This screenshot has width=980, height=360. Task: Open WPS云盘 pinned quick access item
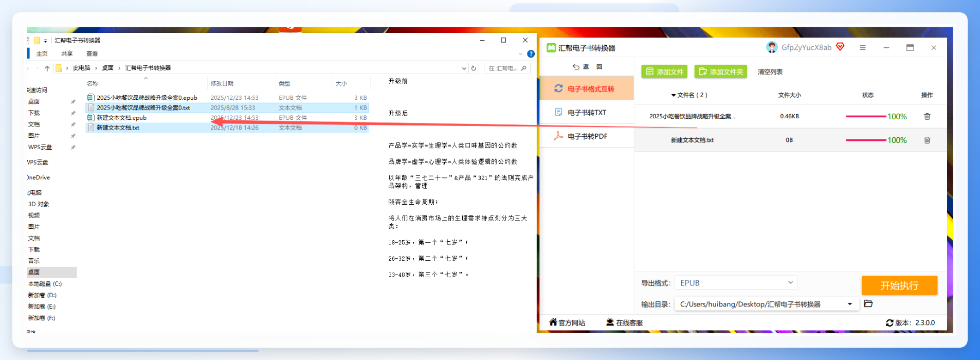point(40,147)
